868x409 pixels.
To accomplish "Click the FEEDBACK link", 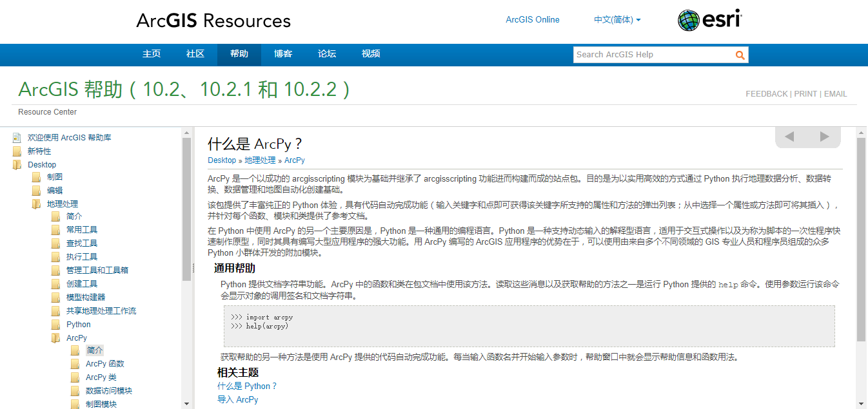I will click(767, 94).
